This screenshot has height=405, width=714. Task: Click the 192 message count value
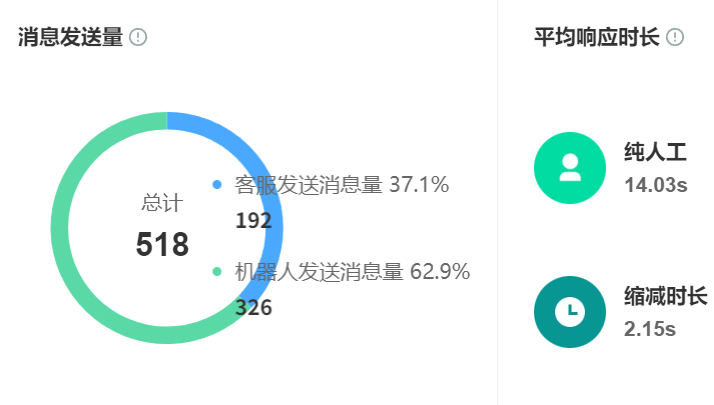pyautogui.click(x=253, y=221)
